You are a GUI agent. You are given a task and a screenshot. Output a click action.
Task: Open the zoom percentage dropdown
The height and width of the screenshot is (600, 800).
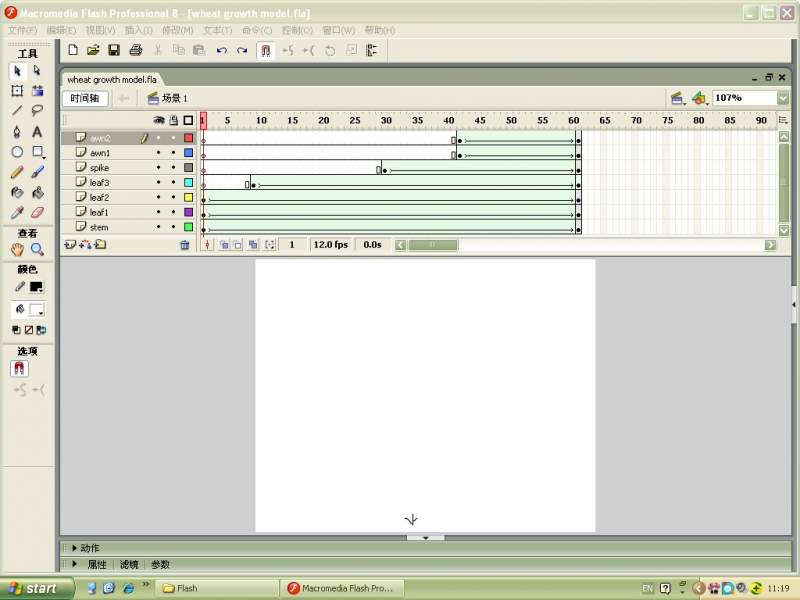coord(783,97)
